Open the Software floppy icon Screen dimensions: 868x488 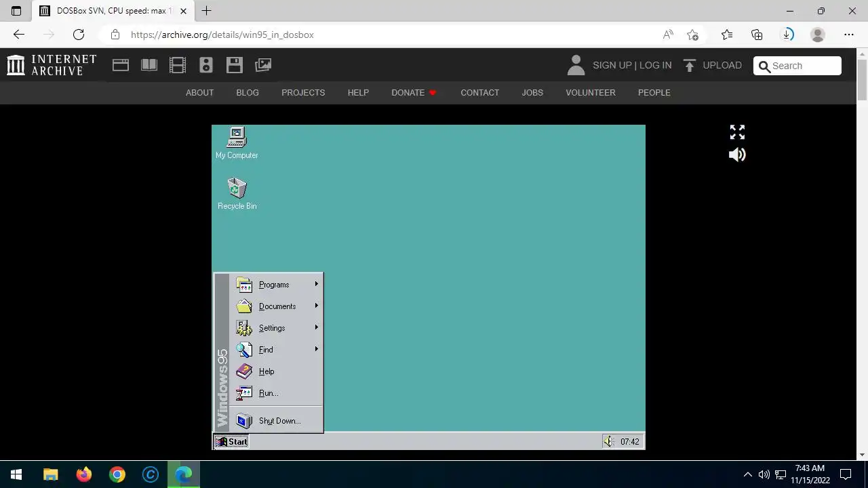tap(235, 65)
